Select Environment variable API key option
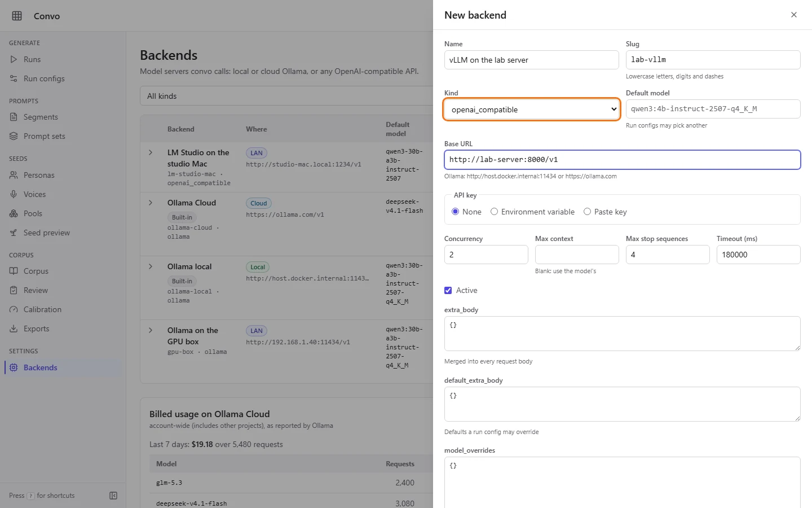Viewport: 812px width, 508px height. [494, 212]
